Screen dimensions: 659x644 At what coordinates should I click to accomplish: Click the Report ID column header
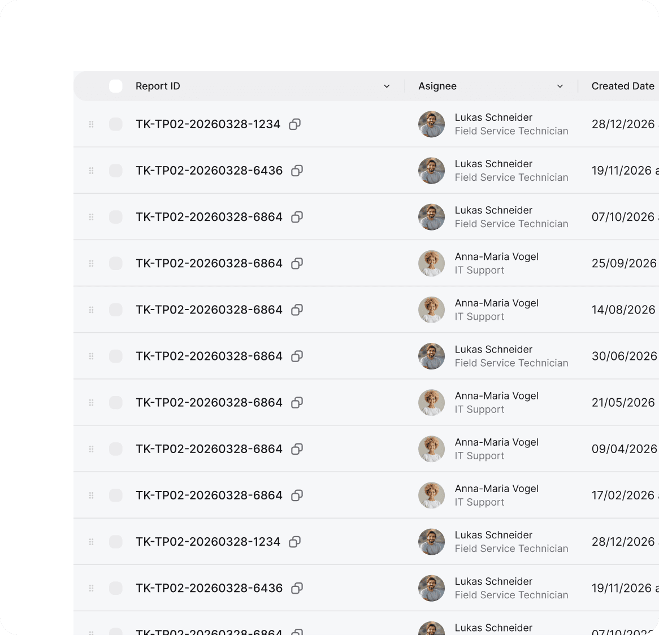coord(157,86)
